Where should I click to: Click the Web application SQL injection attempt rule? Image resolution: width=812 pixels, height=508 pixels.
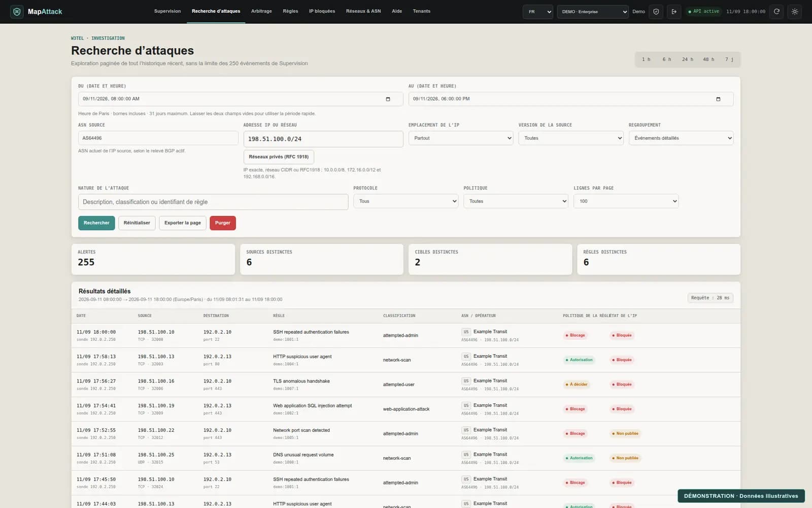click(x=312, y=406)
